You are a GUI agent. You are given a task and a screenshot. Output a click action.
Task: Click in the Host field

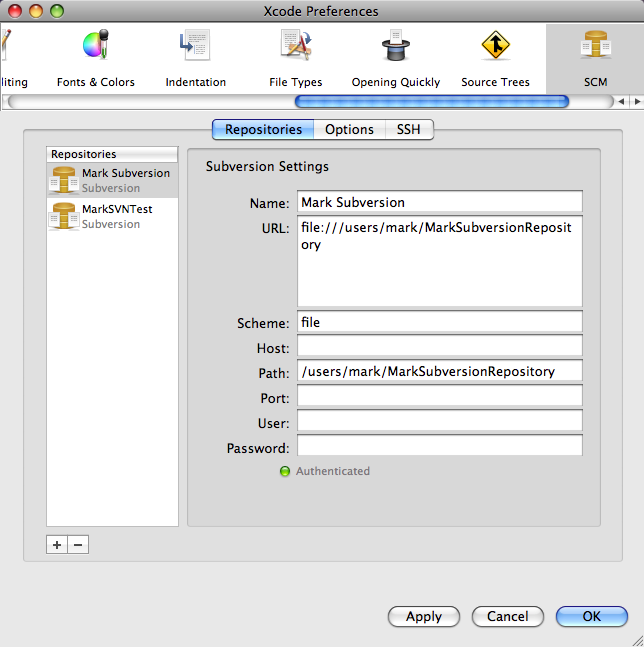point(440,347)
